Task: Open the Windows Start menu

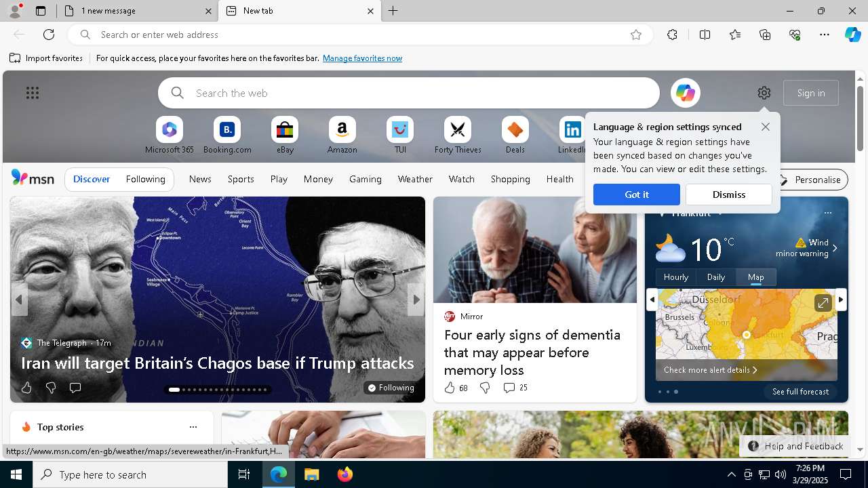Action: click(x=16, y=474)
